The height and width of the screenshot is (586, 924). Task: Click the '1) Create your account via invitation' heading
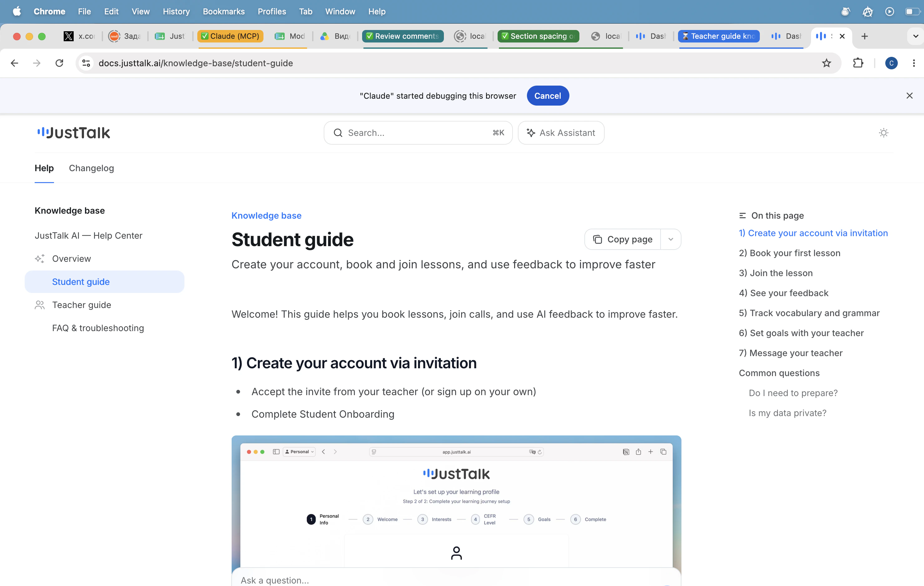[x=354, y=363]
